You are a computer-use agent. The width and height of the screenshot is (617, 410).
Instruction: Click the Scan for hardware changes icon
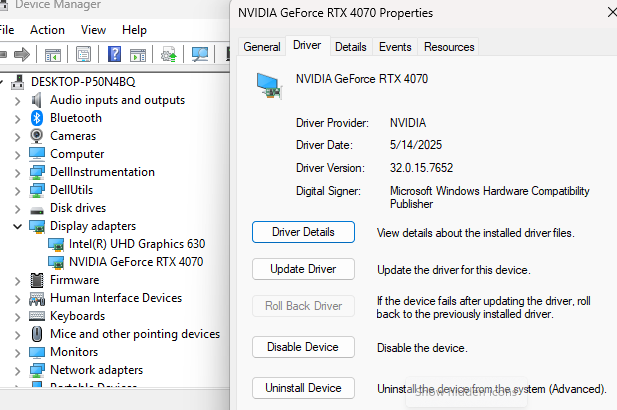pos(200,54)
